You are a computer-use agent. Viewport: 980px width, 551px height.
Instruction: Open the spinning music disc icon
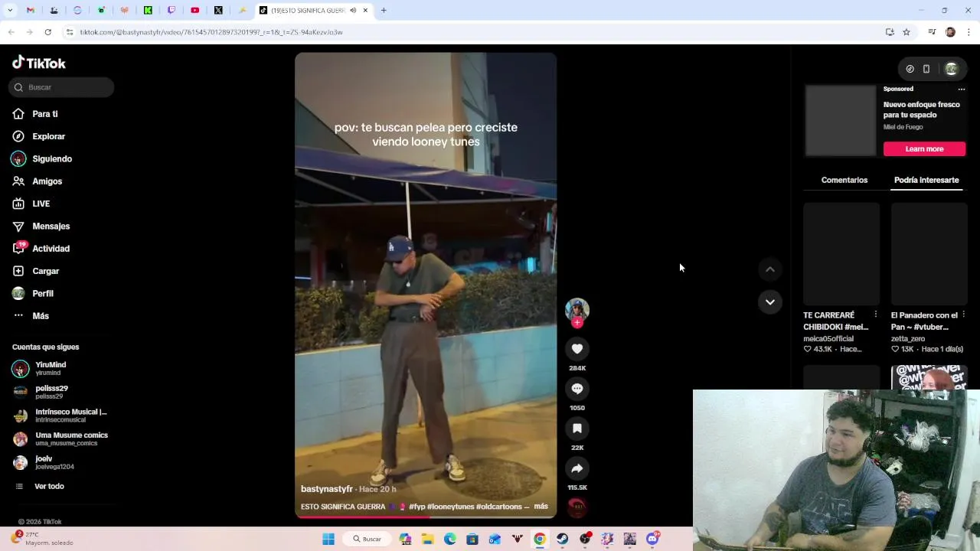coord(577,507)
